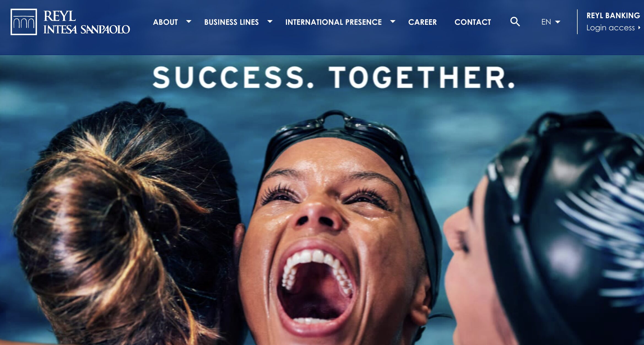644x345 pixels.
Task: Expand the About dropdown arrow
Action: click(x=189, y=21)
